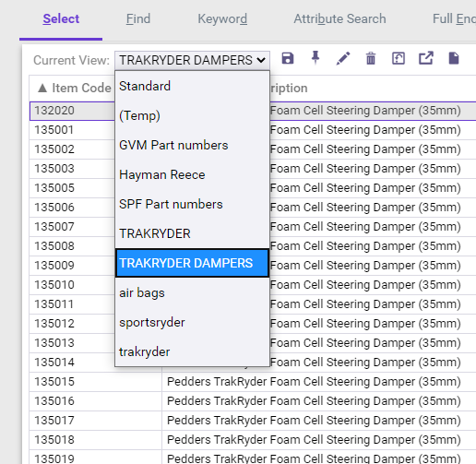
Task: Click the reset view icon
Action: pyautogui.click(x=399, y=58)
